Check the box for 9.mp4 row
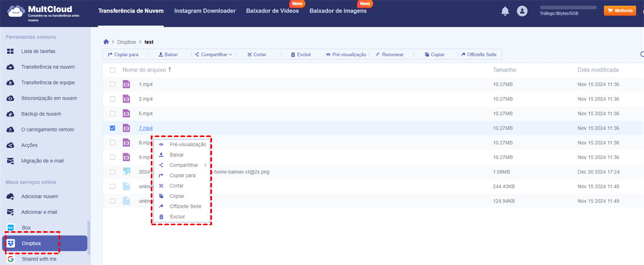This screenshot has width=644, height=265. tap(112, 157)
